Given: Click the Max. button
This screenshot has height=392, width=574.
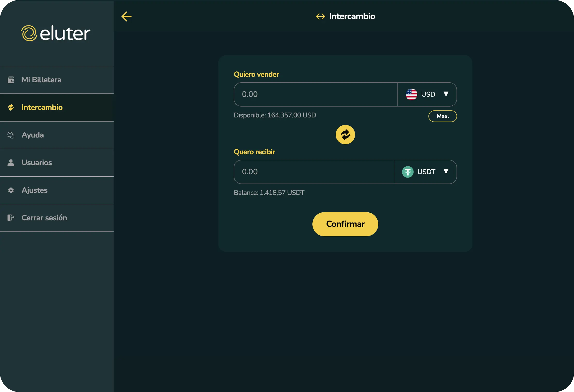Looking at the screenshot, I should (x=442, y=116).
